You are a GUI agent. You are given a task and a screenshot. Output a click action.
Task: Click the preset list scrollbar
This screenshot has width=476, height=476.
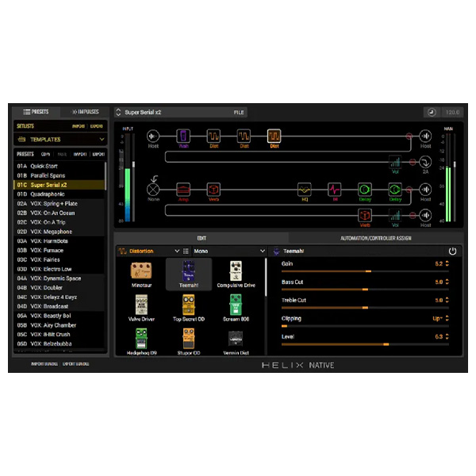click(x=106, y=176)
